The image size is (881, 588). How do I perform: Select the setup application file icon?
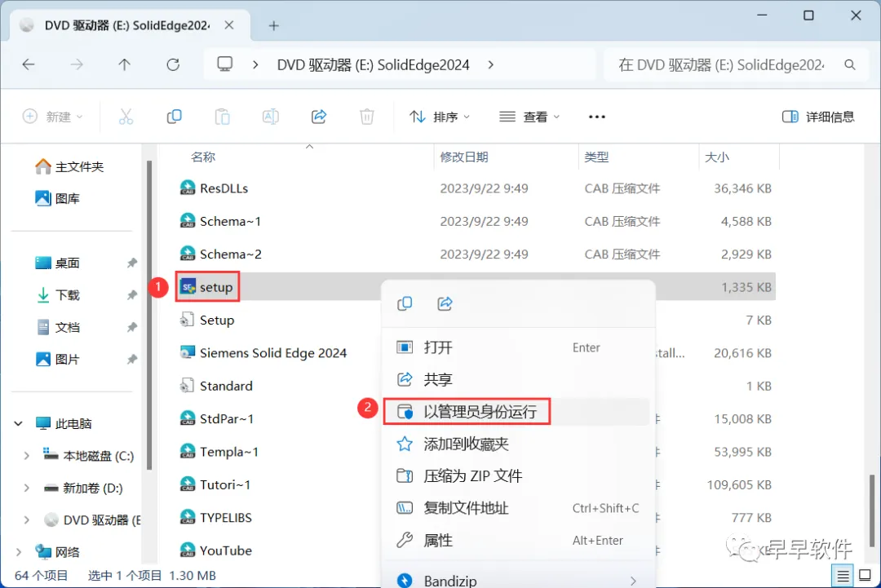click(188, 287)
